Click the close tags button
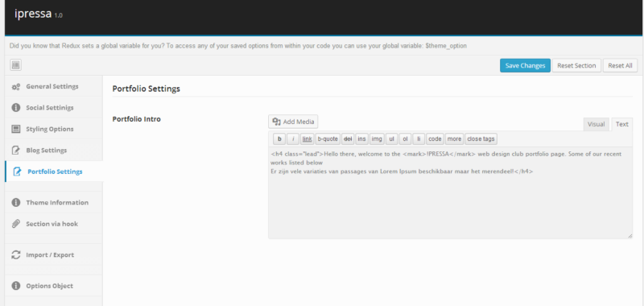 click(481, 139)
